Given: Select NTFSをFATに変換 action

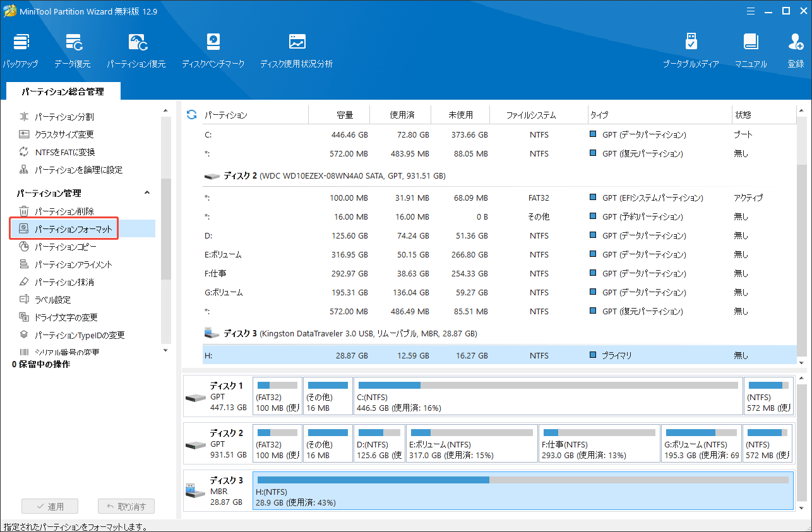Looking at the screenshot, I should coord(57,152).
